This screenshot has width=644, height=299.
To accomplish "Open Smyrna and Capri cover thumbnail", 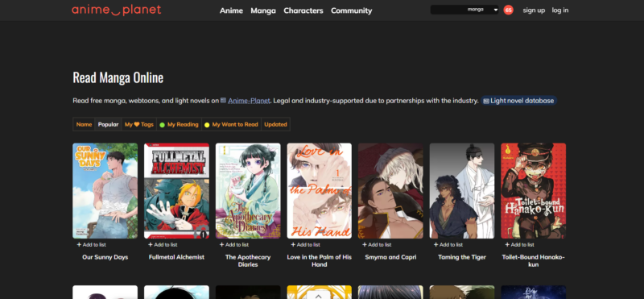I will coord(390,191).
